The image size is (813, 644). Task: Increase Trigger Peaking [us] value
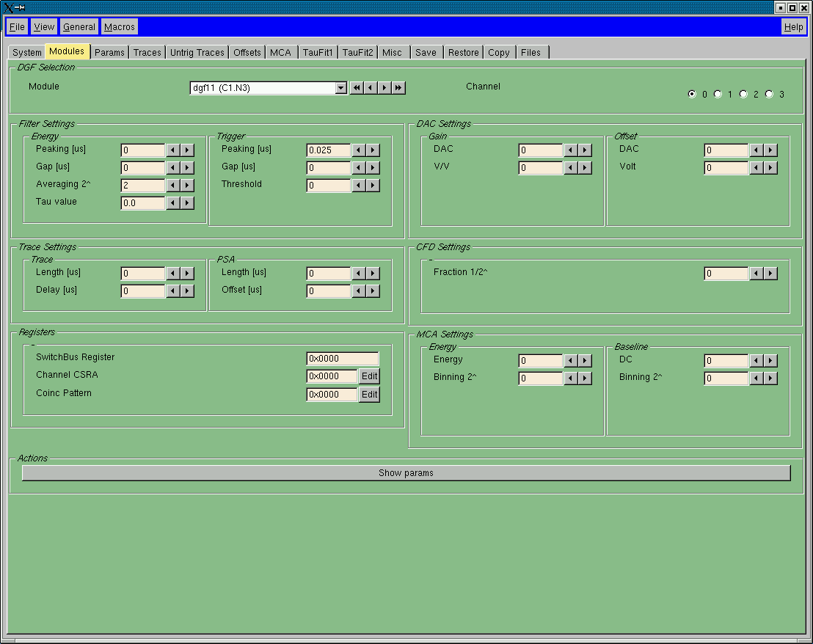tap(373, 150)
